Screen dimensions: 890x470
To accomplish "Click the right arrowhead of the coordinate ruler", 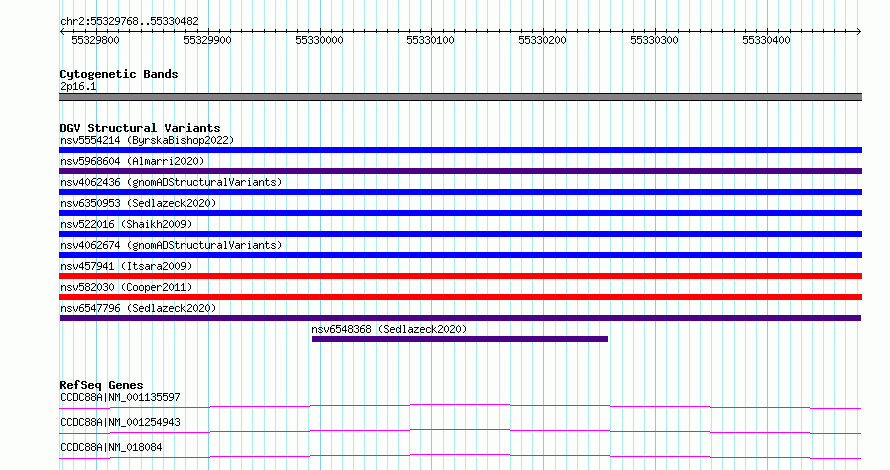I will point(859,32).
